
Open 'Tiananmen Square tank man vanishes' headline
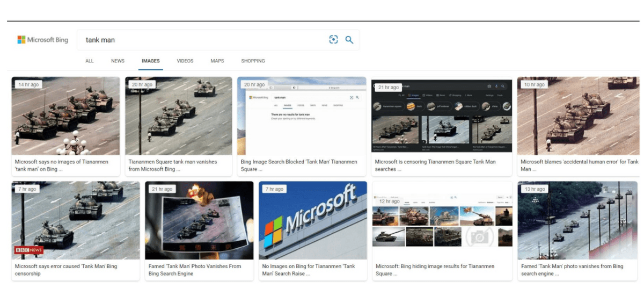173,165
